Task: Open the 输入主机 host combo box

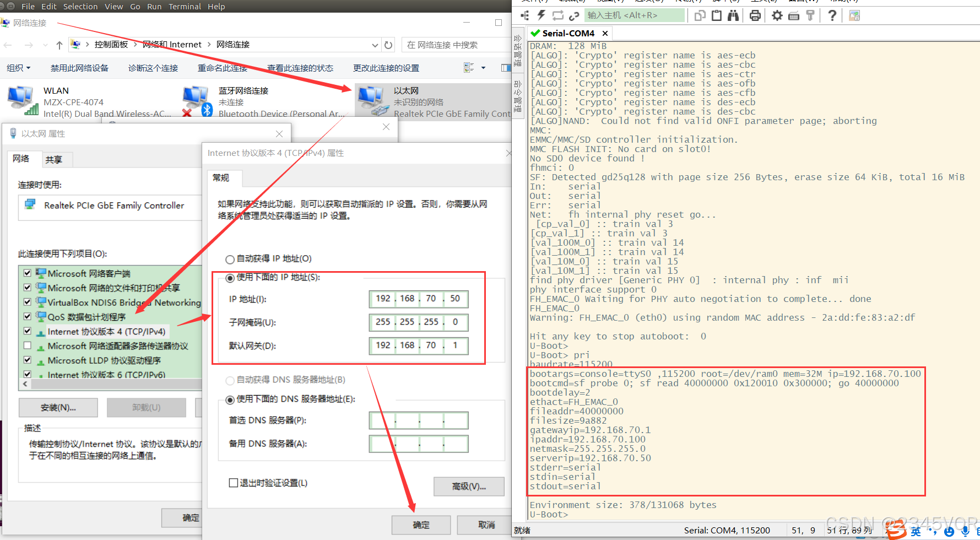Action: coord(635,15)
